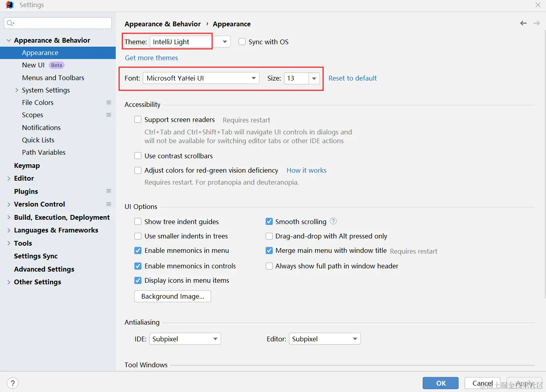Open How it works link
546x392 pixels.
(307, 170)
